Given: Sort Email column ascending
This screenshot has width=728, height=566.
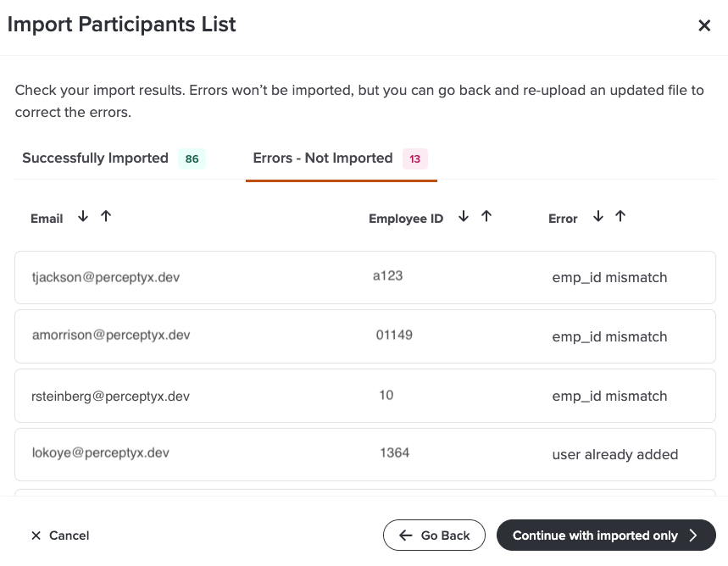Looking at the screenshot, I should [106, 217].
